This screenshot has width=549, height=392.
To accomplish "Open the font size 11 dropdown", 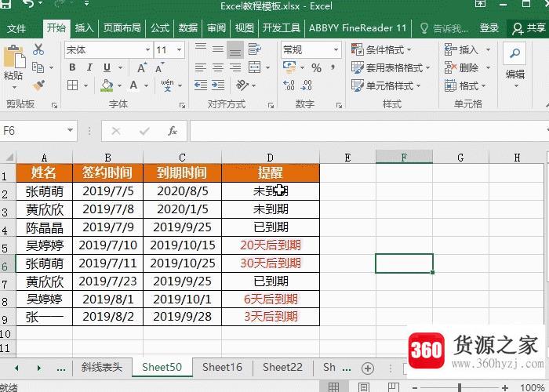I will click(x=180, y=49).
